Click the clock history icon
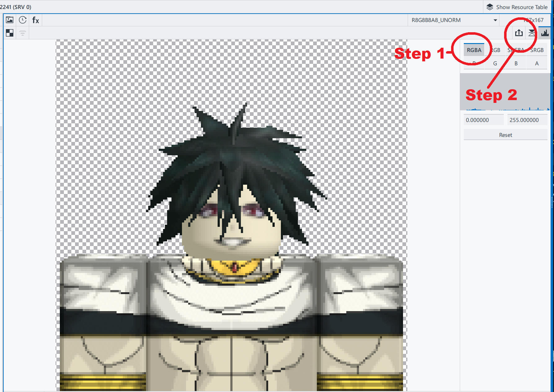Viewport: 554px width, 392px height. [23, 20]
